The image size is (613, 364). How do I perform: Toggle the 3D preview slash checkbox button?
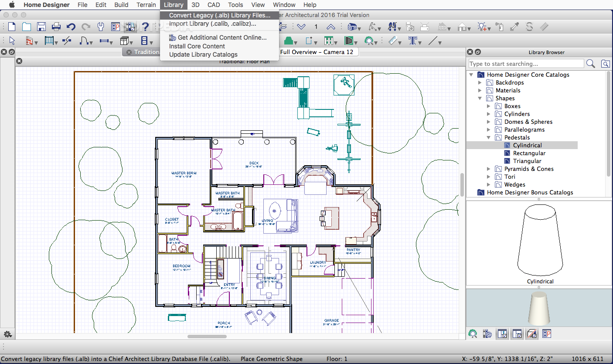[531, 334]
